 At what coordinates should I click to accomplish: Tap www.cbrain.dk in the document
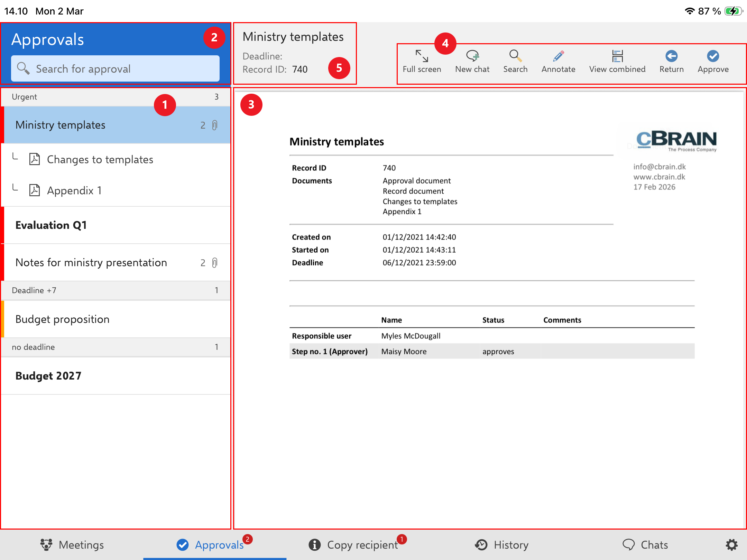(x=659, y=177)
